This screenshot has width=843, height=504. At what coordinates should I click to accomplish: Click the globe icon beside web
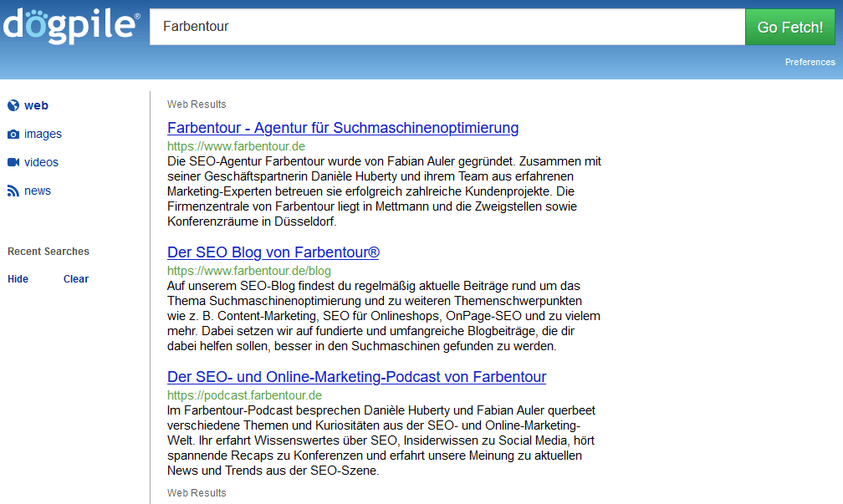pyautogui.click(x=13, y=105)
